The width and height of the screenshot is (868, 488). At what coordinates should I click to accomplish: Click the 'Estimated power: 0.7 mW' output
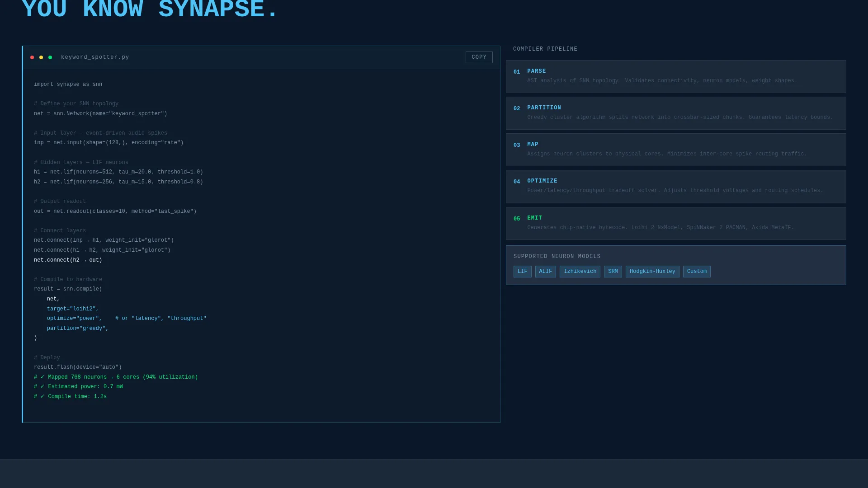78,387
